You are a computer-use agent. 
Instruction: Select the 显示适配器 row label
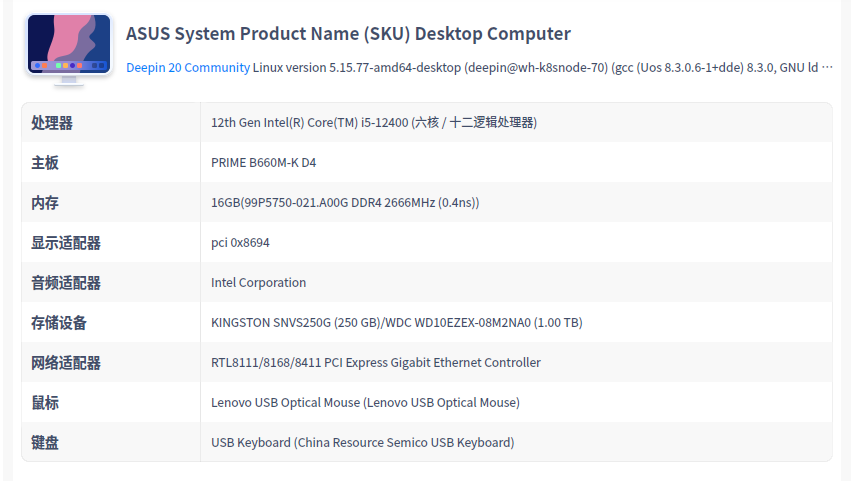66,243
